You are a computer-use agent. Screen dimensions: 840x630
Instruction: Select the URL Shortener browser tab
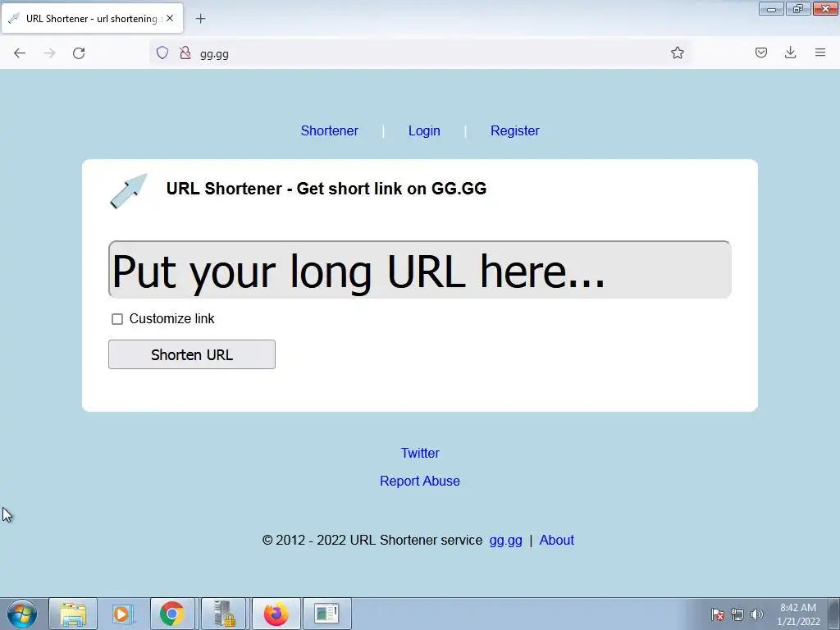coord(93,18)
